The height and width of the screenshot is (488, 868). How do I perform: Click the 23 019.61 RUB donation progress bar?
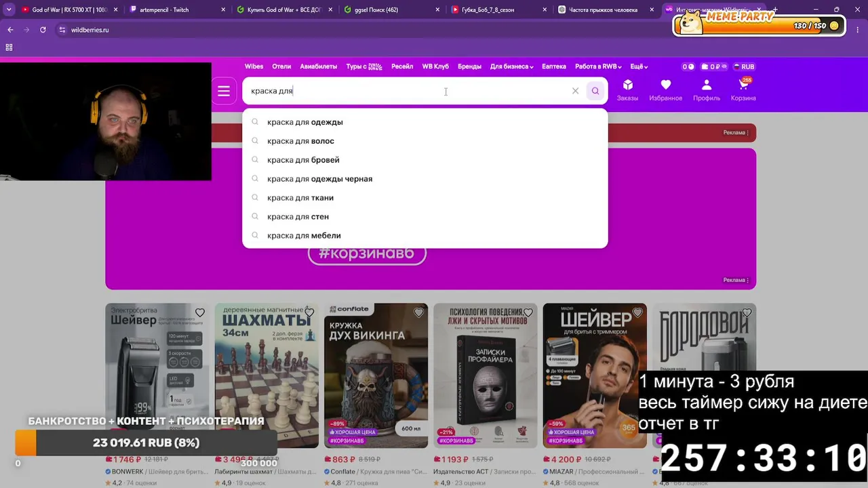click(146, 443)
